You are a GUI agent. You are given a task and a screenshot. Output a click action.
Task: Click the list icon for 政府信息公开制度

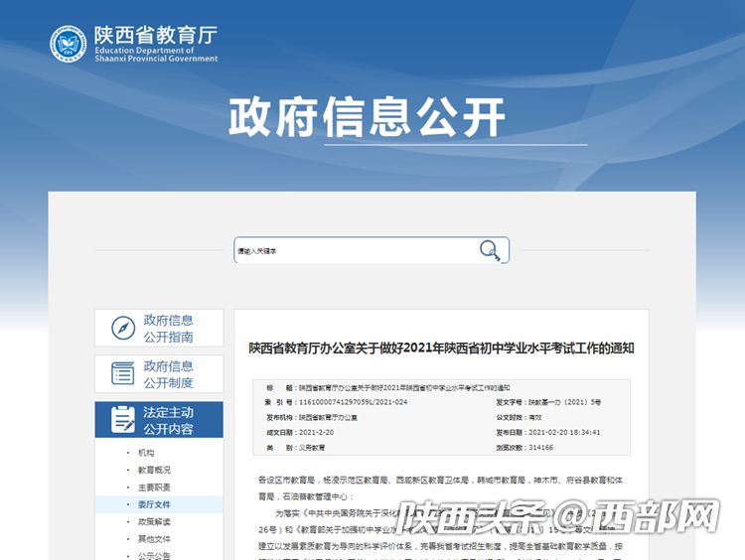click(123, 373)
